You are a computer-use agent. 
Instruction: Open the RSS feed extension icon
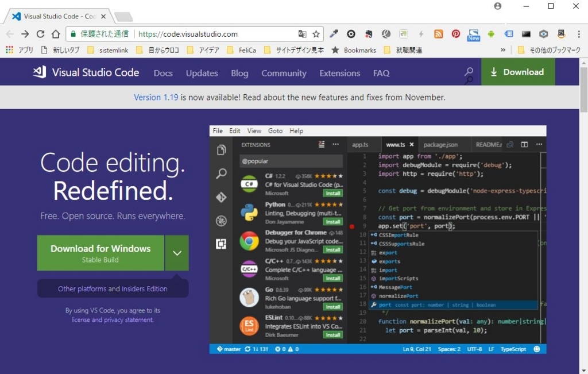[x=438, y=34]
